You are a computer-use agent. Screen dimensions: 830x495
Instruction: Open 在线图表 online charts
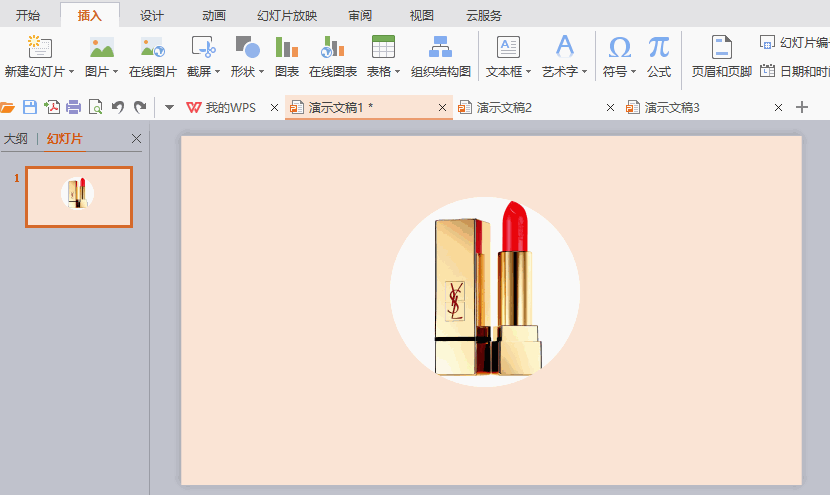(x=333, y=57)
